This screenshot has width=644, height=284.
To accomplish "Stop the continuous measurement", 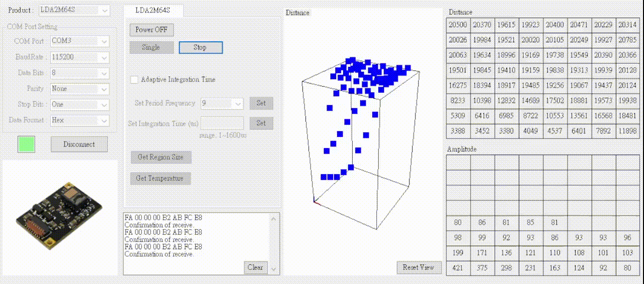I will (200, 47).
